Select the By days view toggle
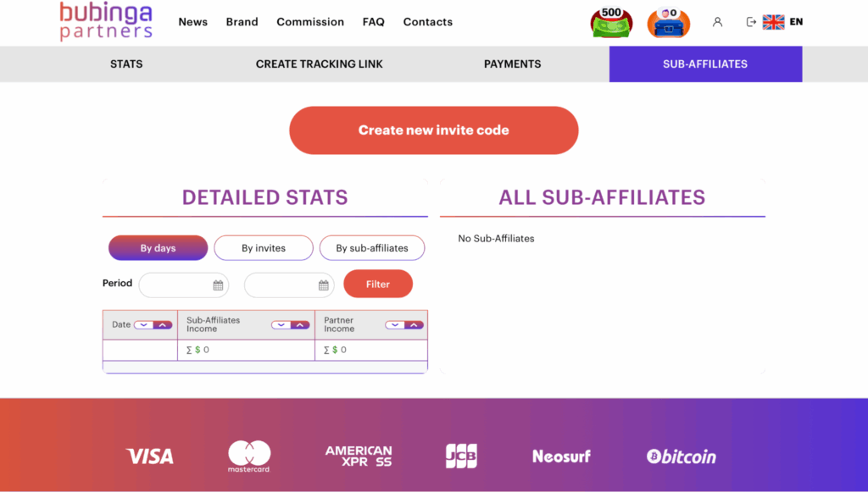Screen dimensions: 868x492 (x=158, y=248)
